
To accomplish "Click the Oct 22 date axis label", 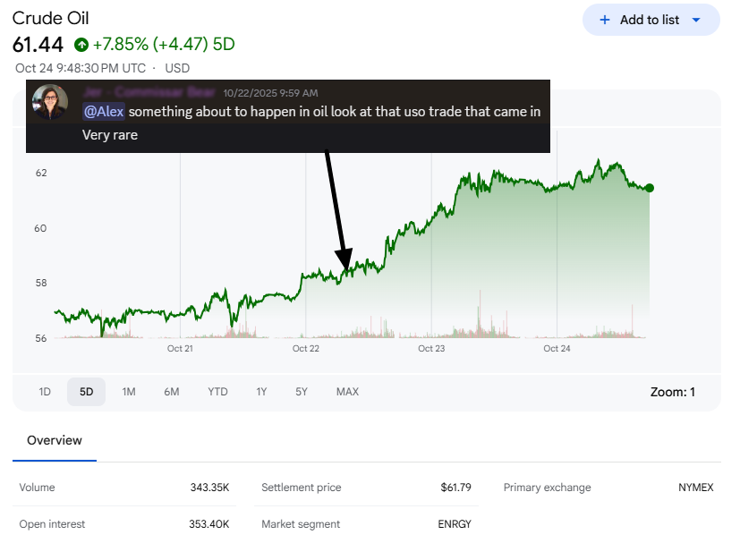I will click(306, 349).
